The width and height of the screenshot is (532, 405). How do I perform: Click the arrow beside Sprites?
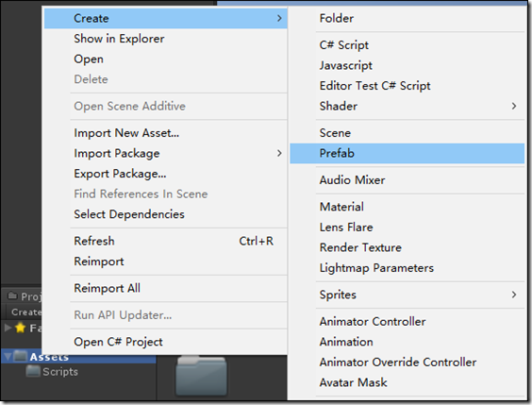click(x=514, y=295)
